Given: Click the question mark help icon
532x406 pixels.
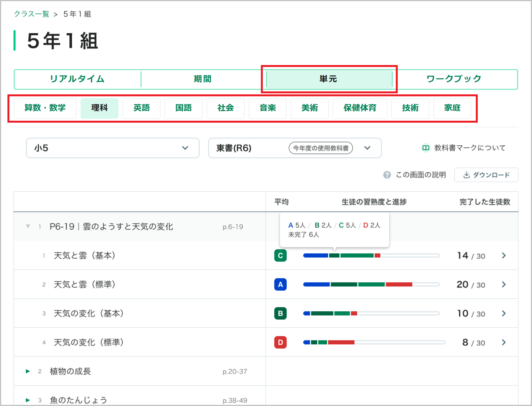Looking at the screenshot, I should (387, 175).
